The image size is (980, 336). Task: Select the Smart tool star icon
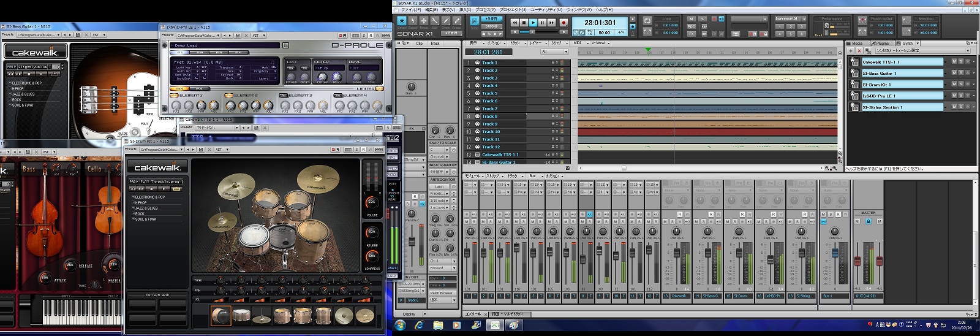402,21
